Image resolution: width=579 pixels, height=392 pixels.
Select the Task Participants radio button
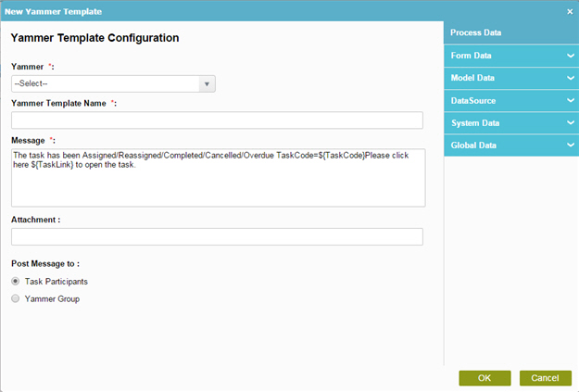tap(15, 281)
